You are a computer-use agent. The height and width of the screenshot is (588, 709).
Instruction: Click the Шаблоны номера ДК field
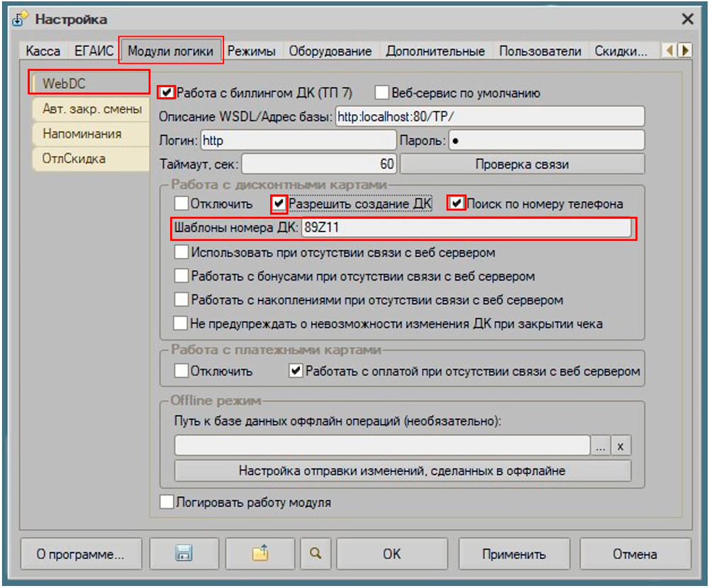(465, 228)
